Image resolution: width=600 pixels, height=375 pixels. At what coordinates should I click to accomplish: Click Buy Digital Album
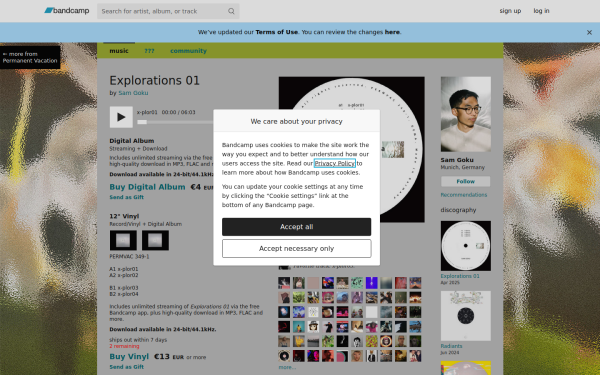tap(147, 187)
